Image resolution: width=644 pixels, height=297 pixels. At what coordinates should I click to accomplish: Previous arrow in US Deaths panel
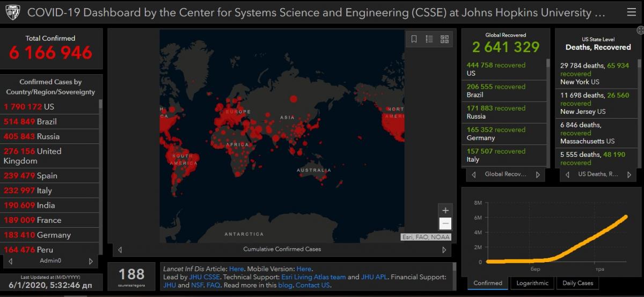[x=567, y=175]
